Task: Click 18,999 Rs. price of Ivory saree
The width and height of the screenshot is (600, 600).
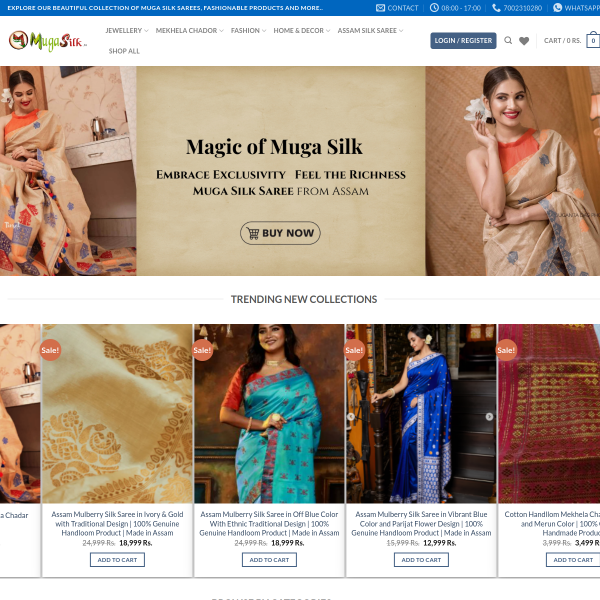Action: pyautogui.click(x=136, y=543)
